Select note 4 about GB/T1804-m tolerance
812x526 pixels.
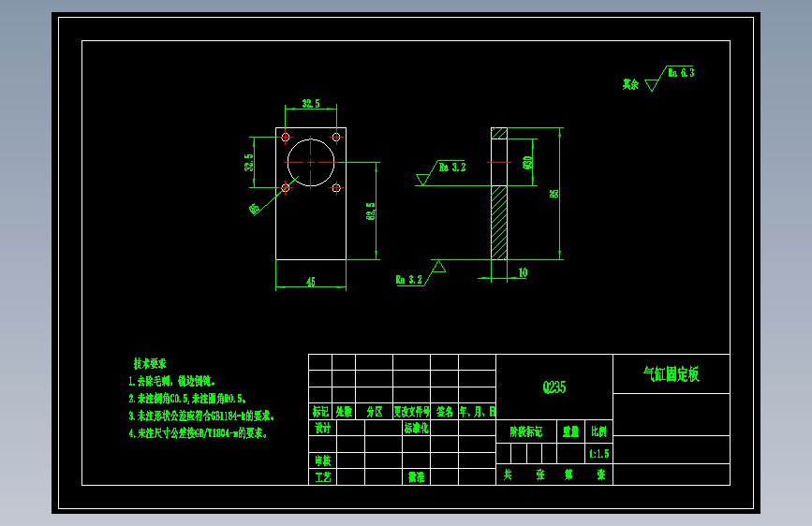(x=199, y=433)
